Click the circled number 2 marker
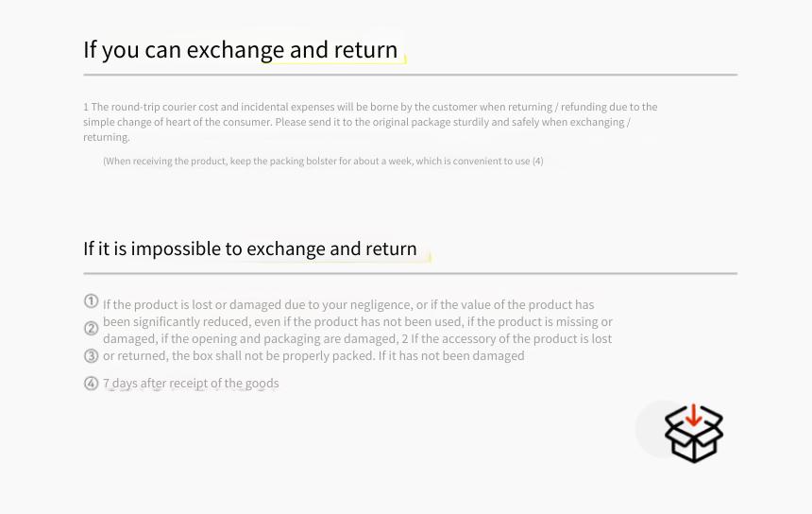812x514 pixels. click(x=92, y=329)
